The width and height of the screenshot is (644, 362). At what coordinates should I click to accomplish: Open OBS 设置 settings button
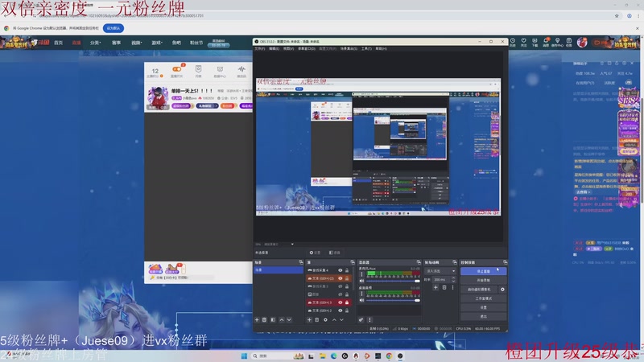click(484, 307)
